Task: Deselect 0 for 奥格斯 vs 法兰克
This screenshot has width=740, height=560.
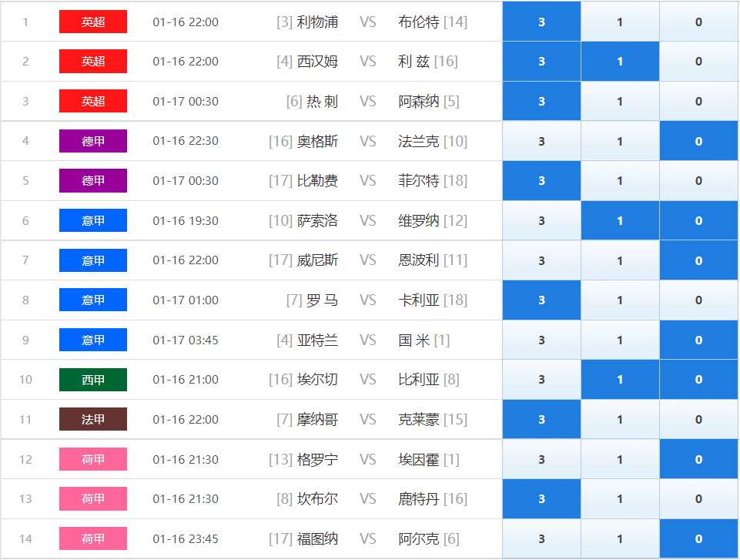Action: pyautogui.click(x=698, y=141)
